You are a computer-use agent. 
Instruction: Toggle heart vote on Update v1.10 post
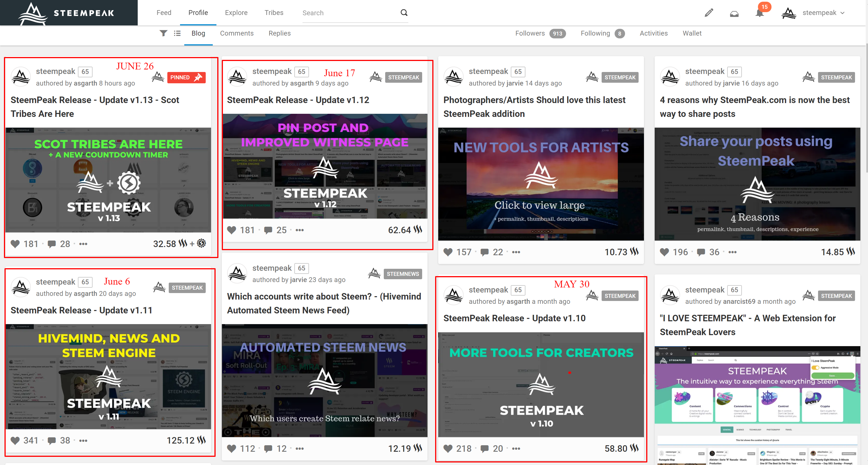(x=448, y=448)
